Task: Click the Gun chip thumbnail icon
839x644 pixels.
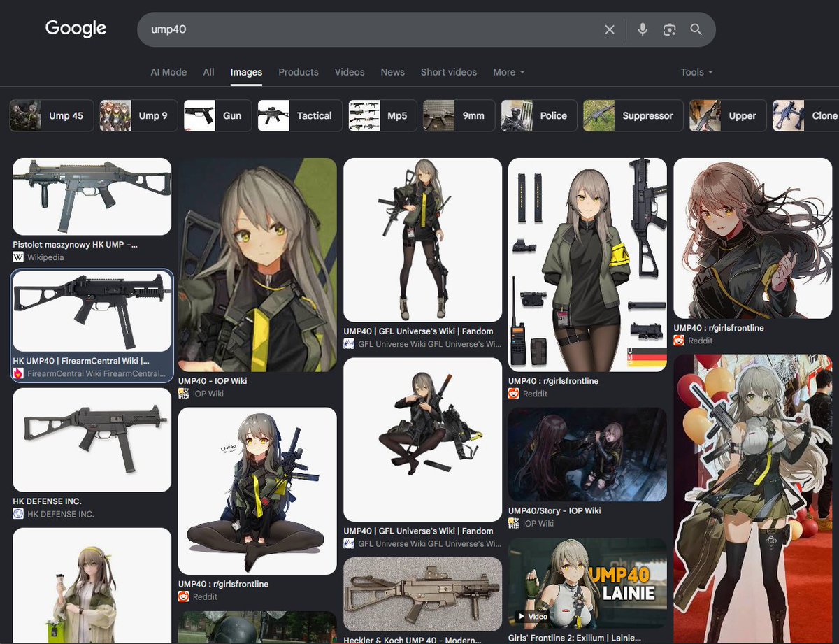Action: 199,115
